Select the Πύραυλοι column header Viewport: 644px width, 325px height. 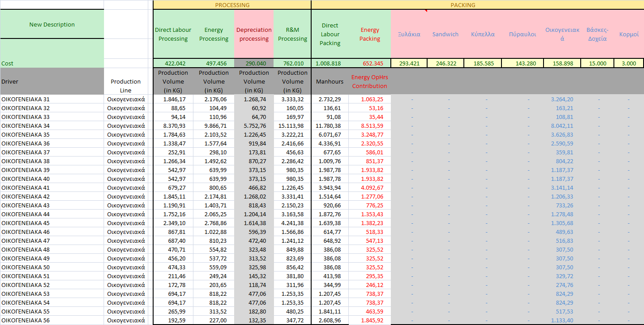click(x=523, y=34)
